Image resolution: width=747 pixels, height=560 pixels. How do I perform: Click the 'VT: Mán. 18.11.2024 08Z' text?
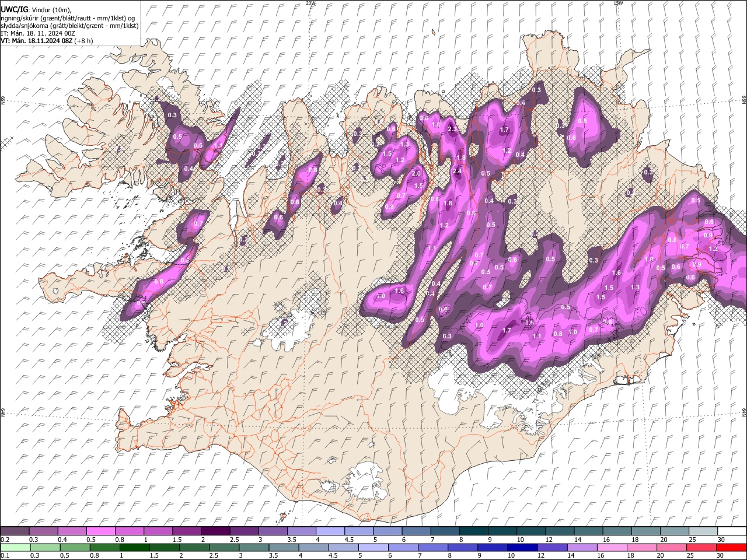pyautogui.click(x=36, y=41)
